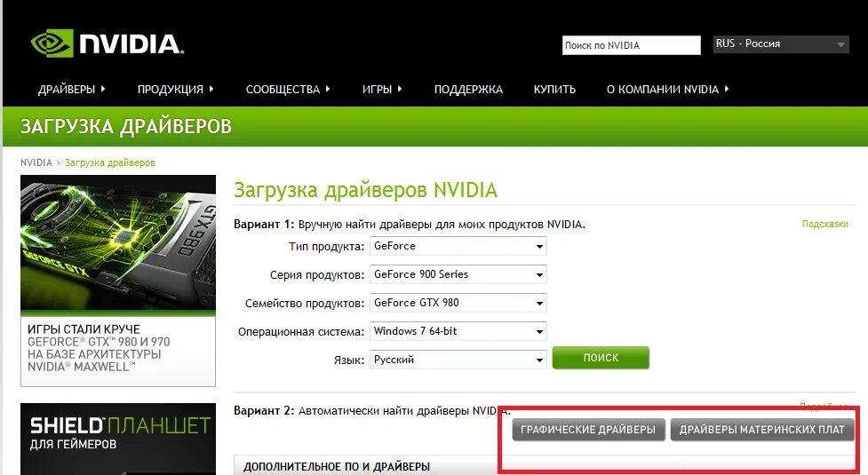Click the arrow next to О КОМПАНИИ NVIDIA
This screenshot has width=868, height=475.
click(726, 89)
